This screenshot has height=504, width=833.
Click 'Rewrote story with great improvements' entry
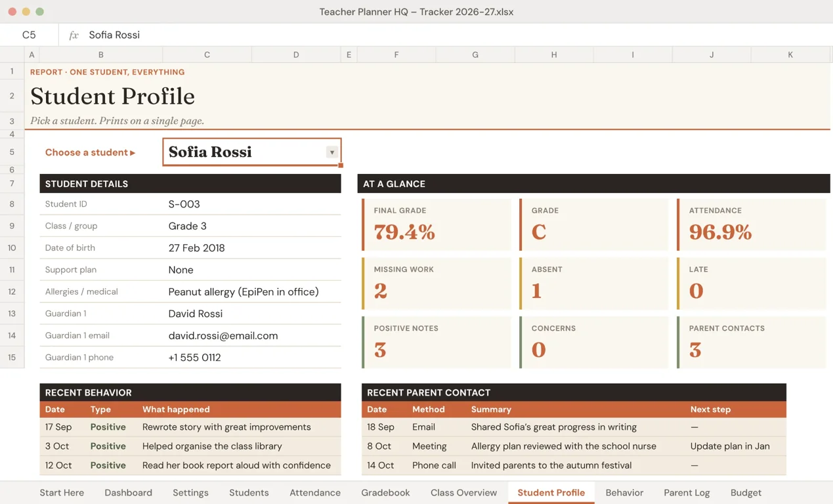pos(226,427)
